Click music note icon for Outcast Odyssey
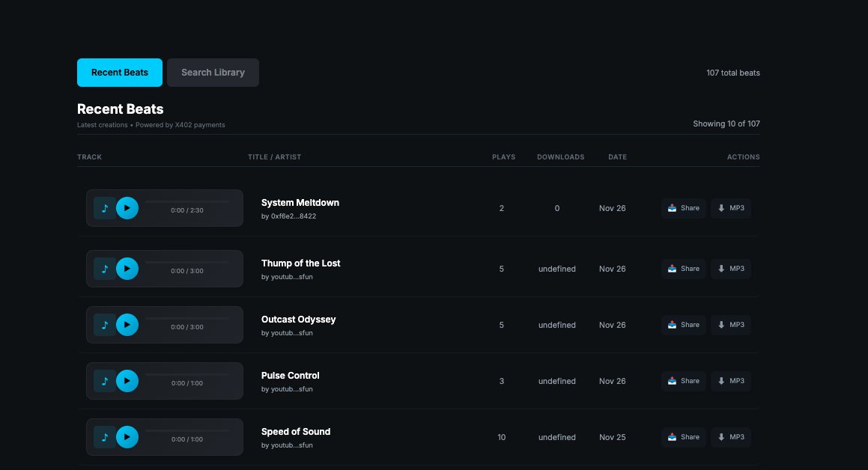 (x=105, y=325)
